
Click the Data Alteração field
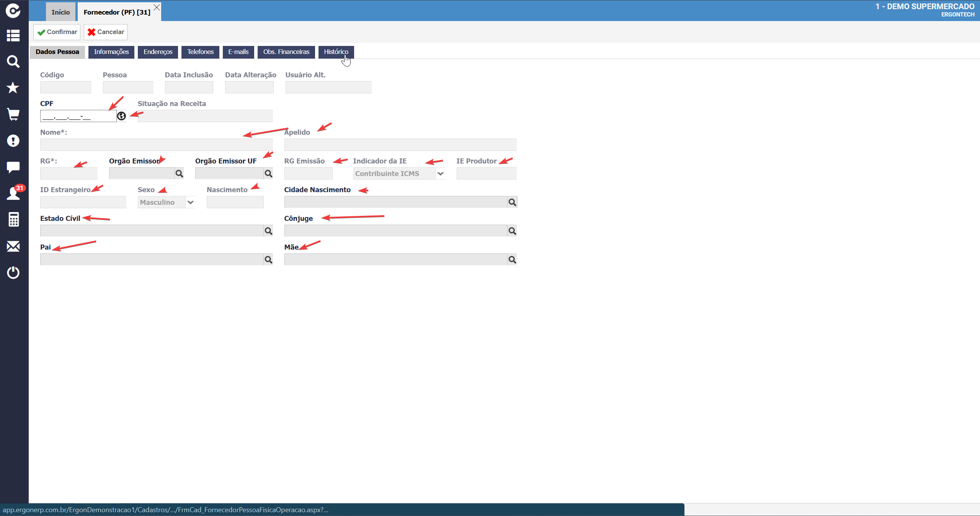pos(249,87)
